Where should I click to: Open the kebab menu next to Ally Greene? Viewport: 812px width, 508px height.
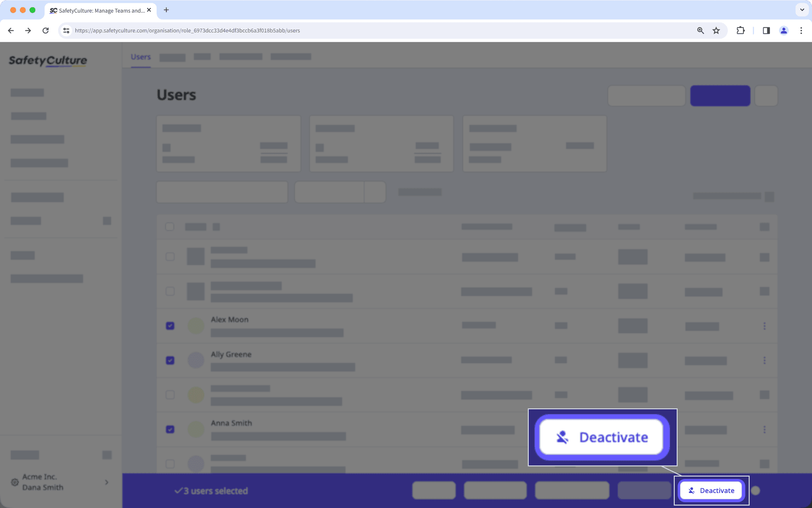[765, 360]
